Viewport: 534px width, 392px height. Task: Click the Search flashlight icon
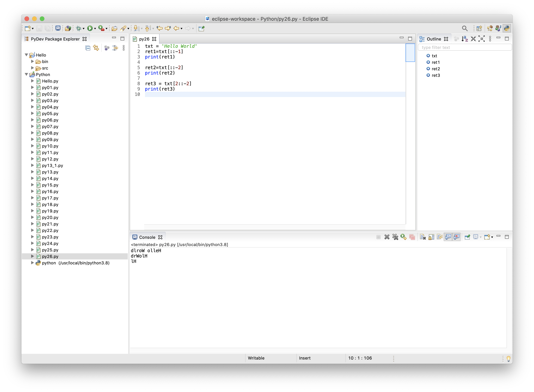point(123,28)
